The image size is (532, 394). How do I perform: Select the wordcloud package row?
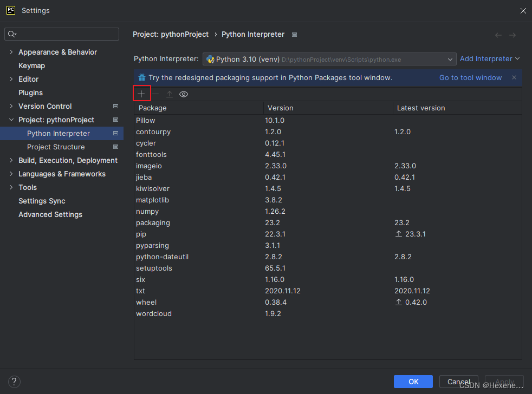click(x=328, y=314)
